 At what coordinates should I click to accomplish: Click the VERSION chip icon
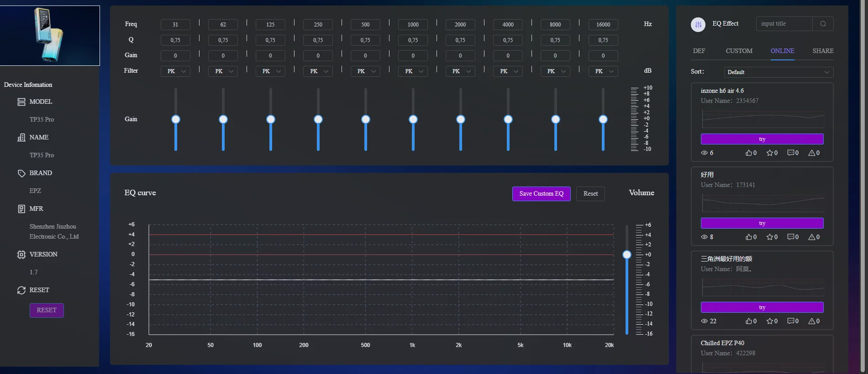21,254
